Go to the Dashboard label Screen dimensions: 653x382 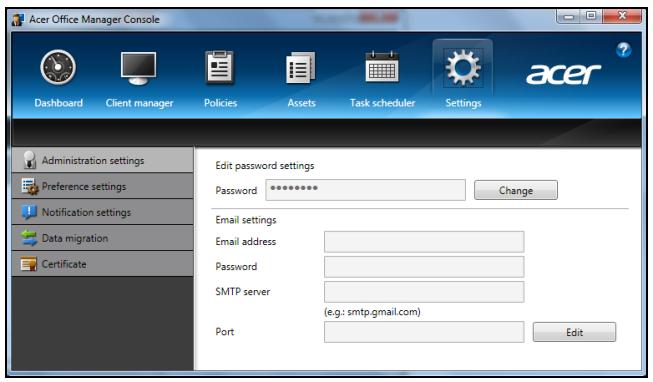click(x=58, y=103)
